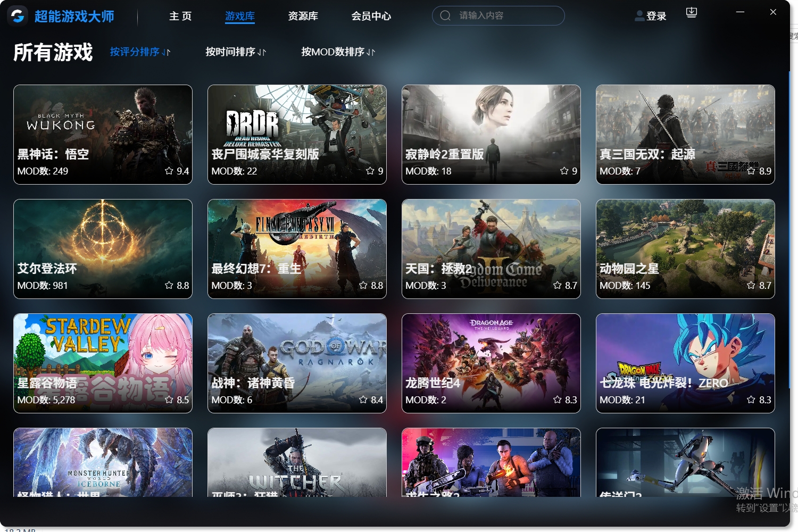The width and height of the screenshot is (798, 532).
Task: Sort games by time 按时间排序
Action: [230, 52]
